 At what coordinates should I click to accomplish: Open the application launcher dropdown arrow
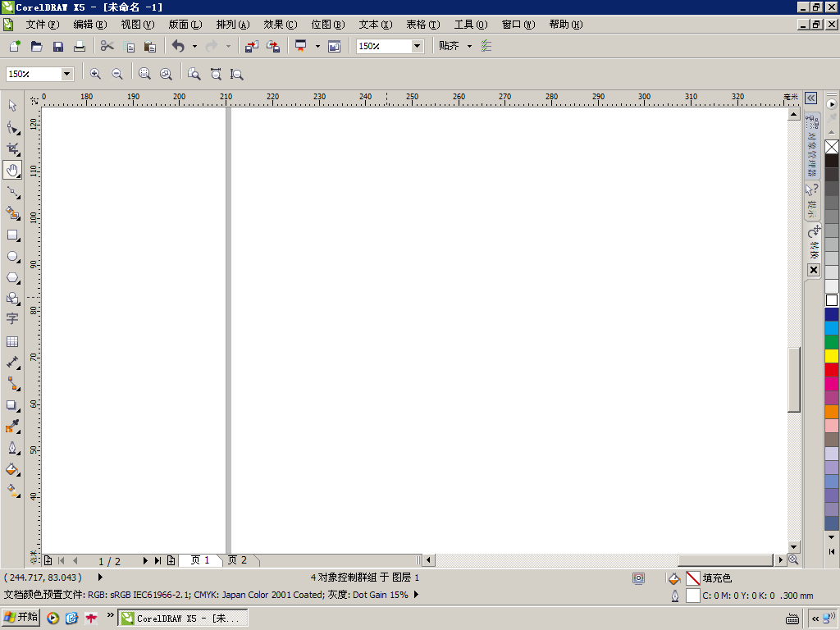(x=317, y=46)
